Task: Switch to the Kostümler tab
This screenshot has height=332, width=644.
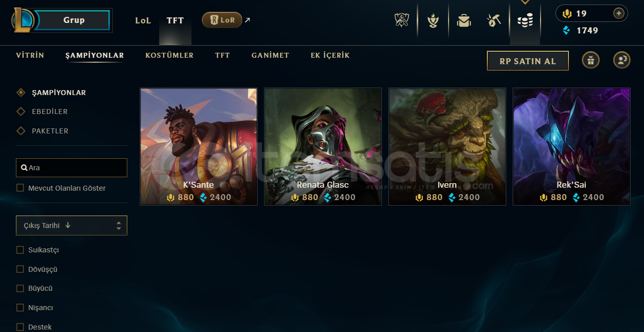Action: click(x=170, y=55)
